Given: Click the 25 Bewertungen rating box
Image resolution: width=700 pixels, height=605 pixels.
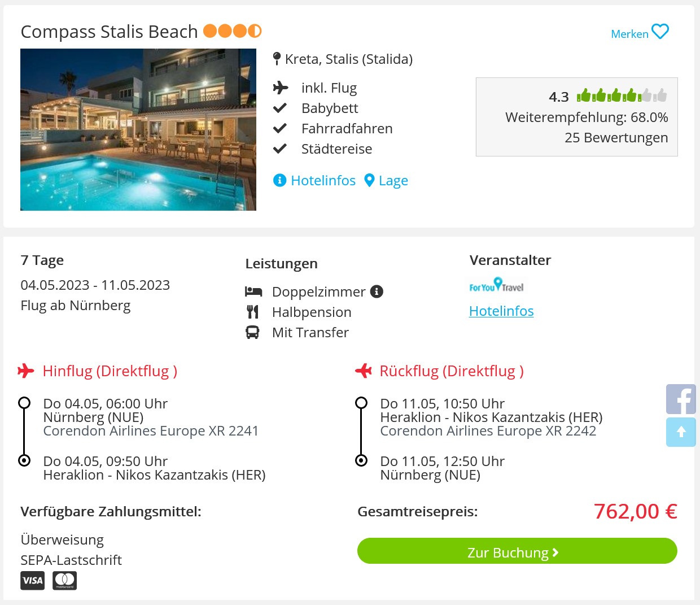Looking at the screenshot, I should [x=576, y=117].
